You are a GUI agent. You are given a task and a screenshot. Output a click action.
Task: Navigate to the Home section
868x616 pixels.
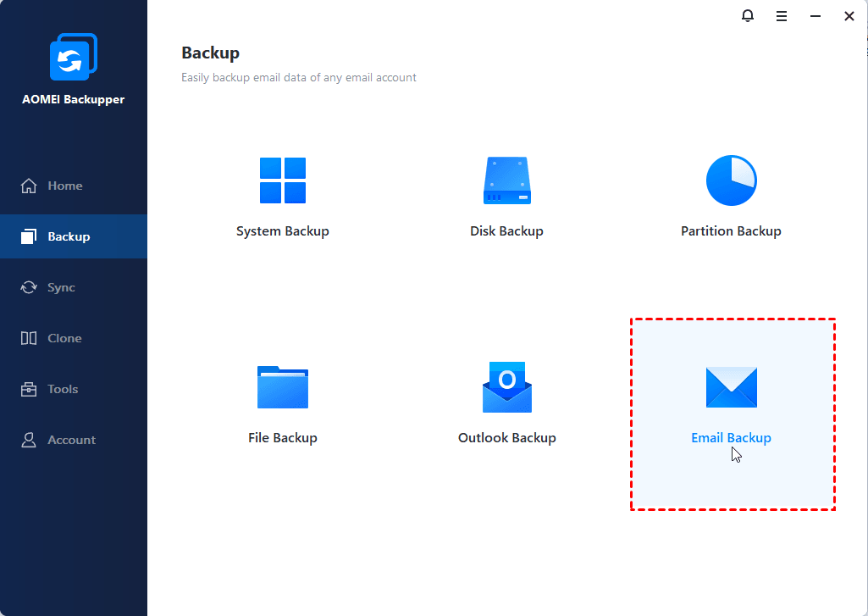click(x=65, y=186)
